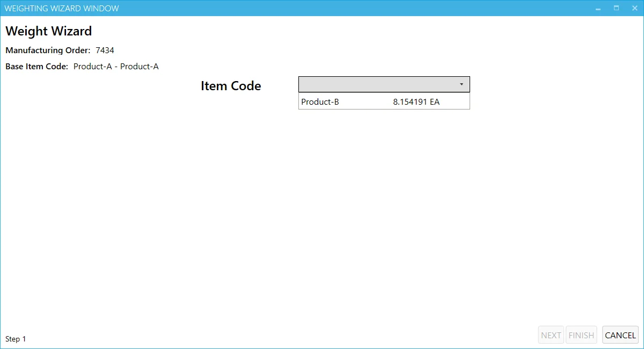Click the Step 1 status text

tap(16, 339)
